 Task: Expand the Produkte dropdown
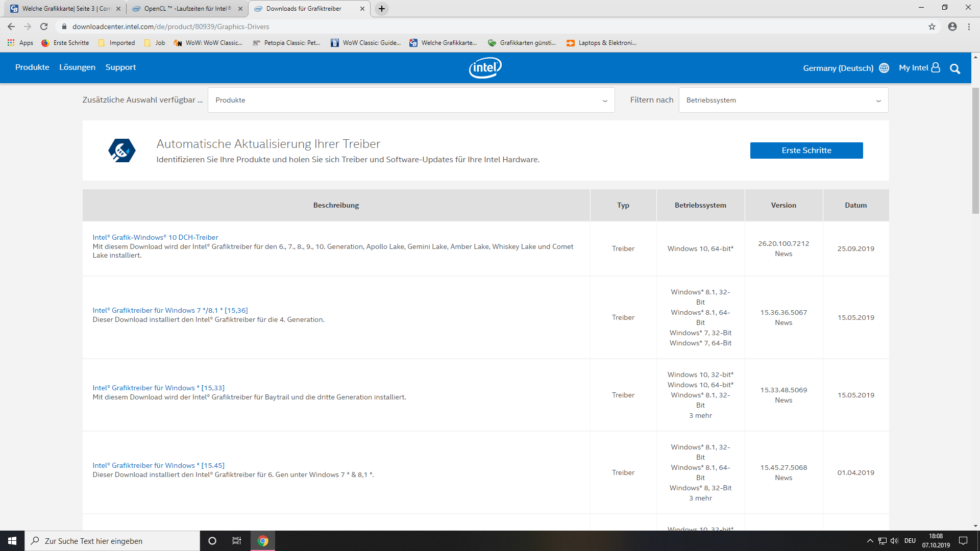[411, 100]
